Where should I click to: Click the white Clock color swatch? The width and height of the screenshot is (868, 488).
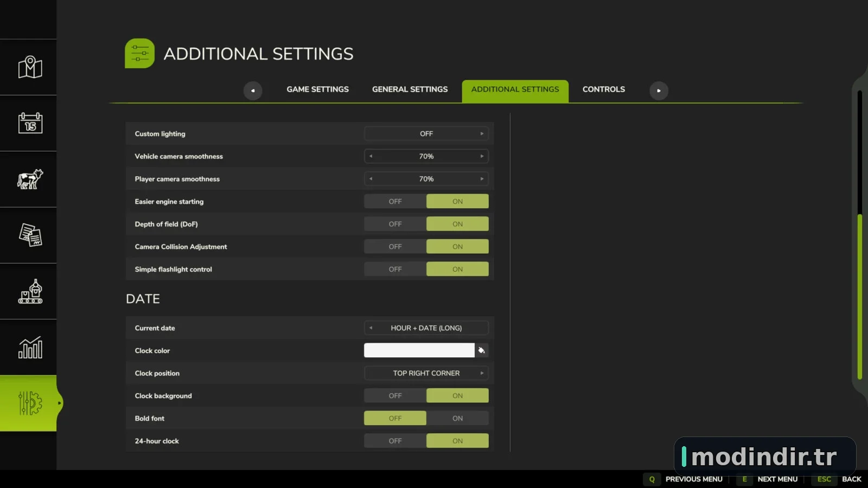point(419,350)
